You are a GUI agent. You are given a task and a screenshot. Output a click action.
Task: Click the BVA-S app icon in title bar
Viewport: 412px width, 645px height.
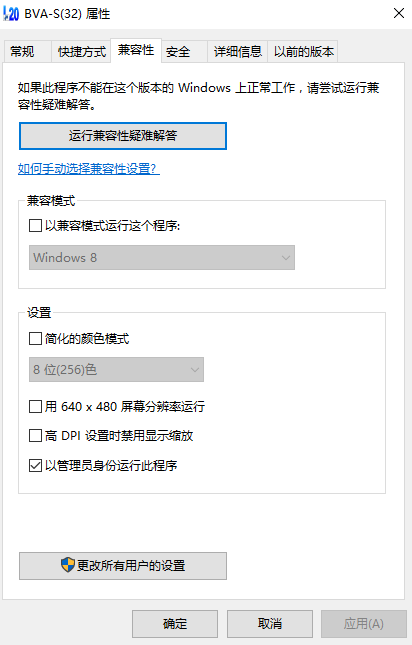pyautogui.click(x=11, y=14)
